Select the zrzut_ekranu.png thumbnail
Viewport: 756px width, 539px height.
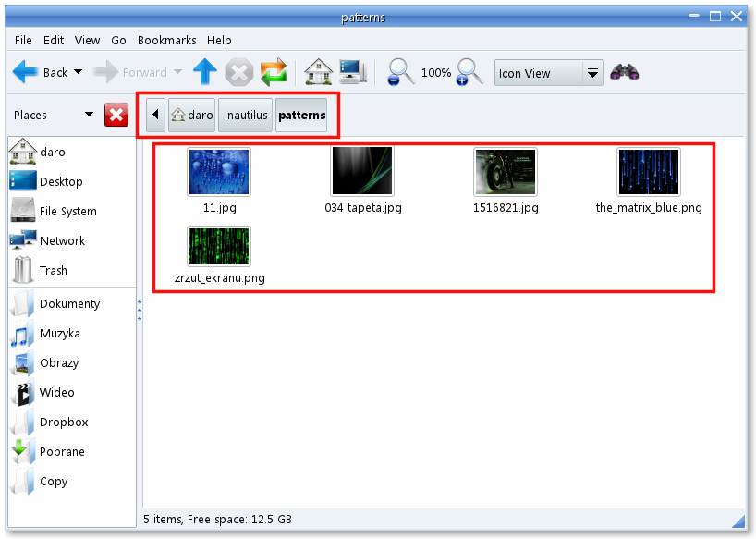(219, 246)
